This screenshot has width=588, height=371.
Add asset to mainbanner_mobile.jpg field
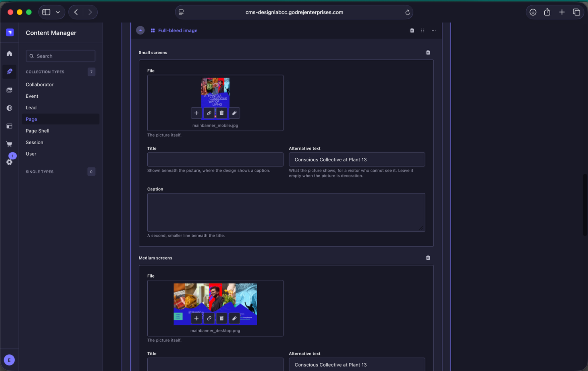[x=196, y=113]
